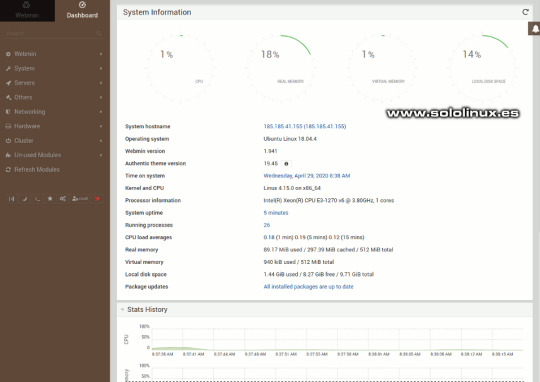Image resolution: width=540 pixels, height=382 pixels.
Task: Switch to the Webmin tab
Action: (27, 10)
